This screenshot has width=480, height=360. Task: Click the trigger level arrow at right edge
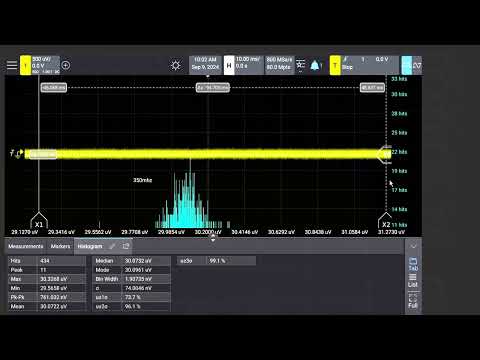click(384, 154)
